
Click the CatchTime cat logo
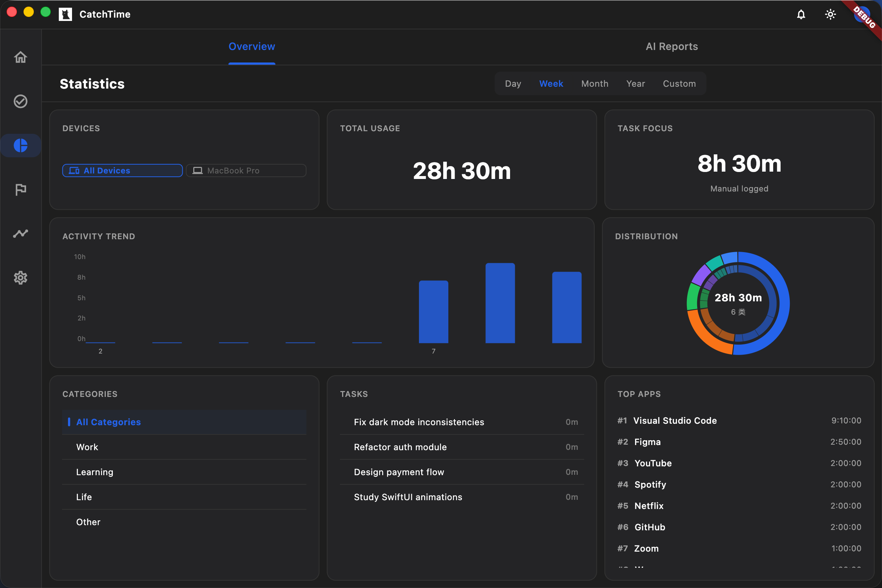click(65, 14)
